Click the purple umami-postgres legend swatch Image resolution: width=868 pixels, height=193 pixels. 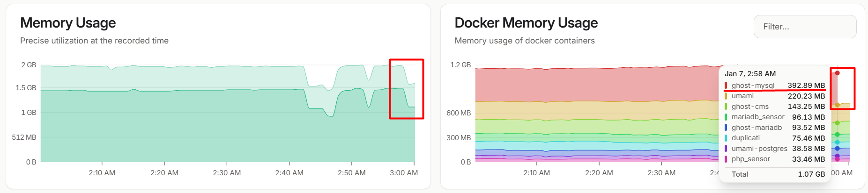726,149
